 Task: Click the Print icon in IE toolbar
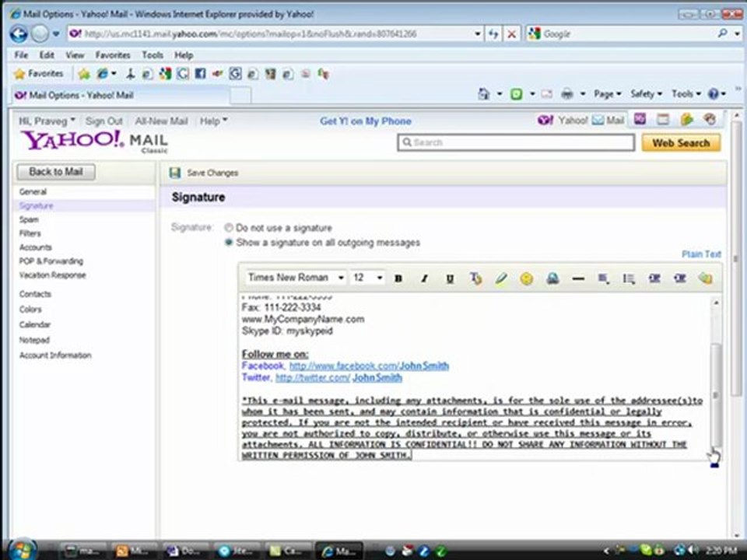567,94
